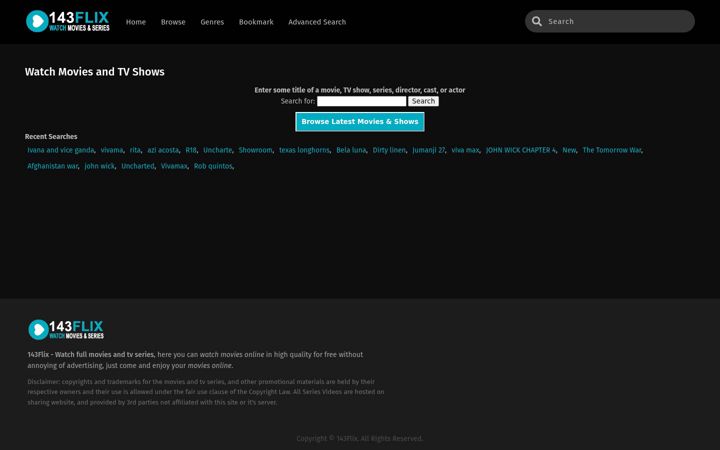Focus the 'Search for' text box
The width and height of the screenshot is (720, 450).
[x=361, y=101]
